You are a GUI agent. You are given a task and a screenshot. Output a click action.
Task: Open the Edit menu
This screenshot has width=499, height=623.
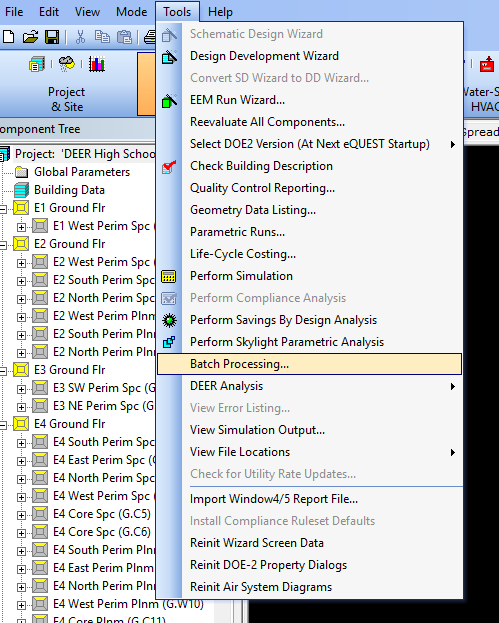click(49, 12)
